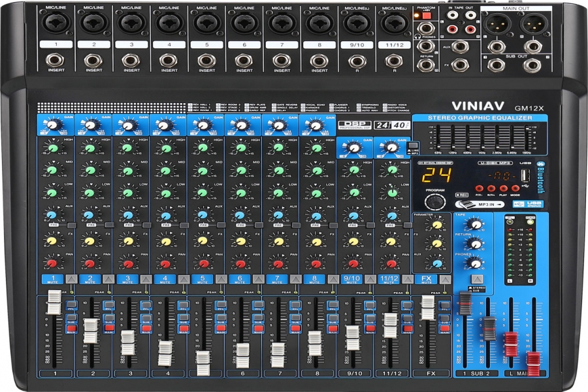The width and height of the screenshot is (588, 392).
Task: Click the 24-BIT DUAL ENGINE DSP badge
Action: [436, 163]
